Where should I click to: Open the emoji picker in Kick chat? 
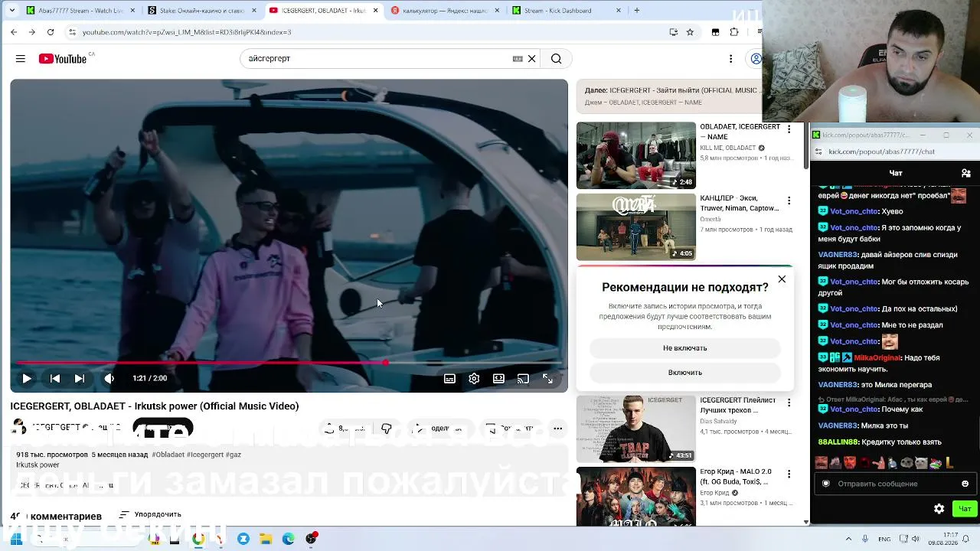point(965,484)
